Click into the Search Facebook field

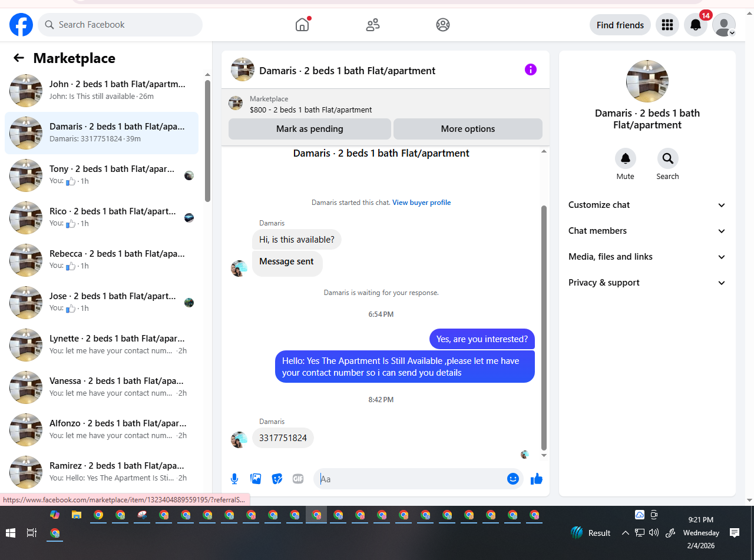[x=120, y=25]
